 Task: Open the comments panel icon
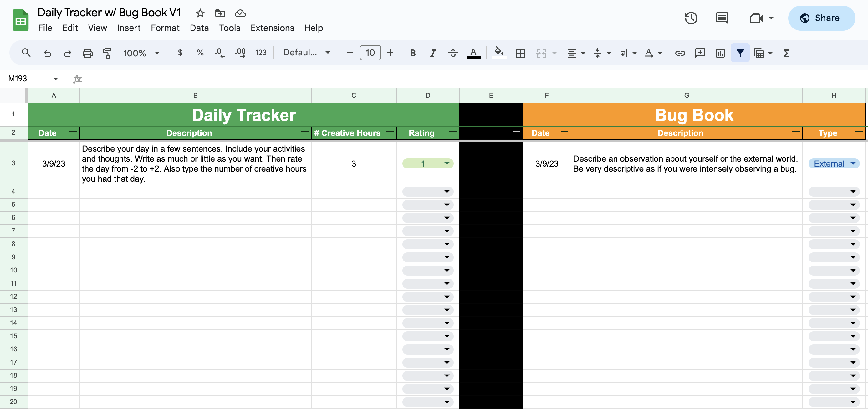coord(722,18)
